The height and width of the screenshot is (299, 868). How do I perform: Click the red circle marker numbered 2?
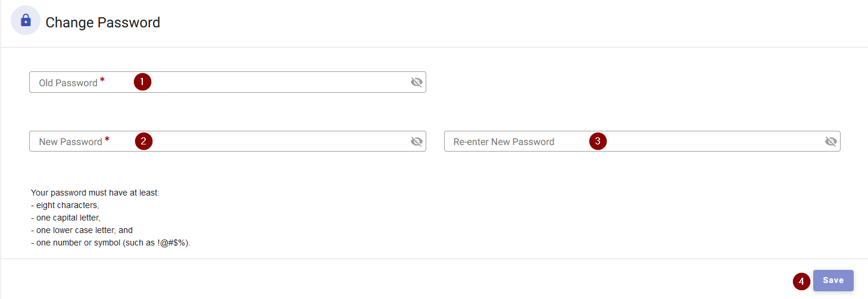(143, 141)
